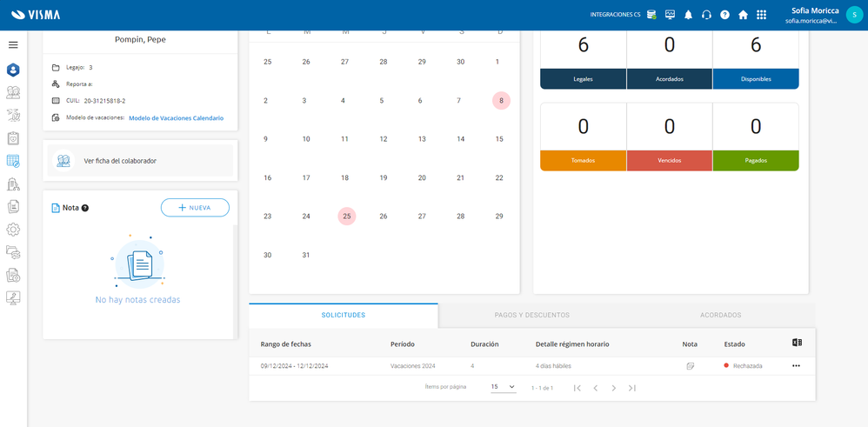
Task: Click the Visma logo
Action: click(36, 15)
